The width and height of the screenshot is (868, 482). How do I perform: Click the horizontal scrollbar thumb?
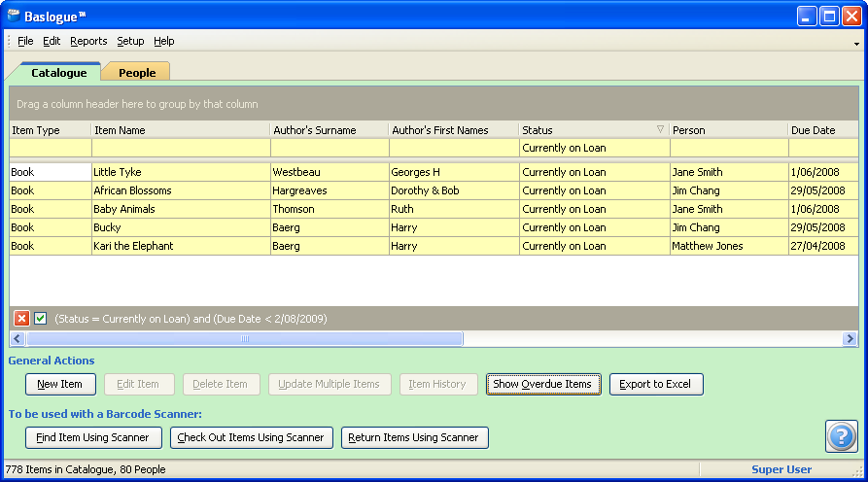click(x=245, y=339)
